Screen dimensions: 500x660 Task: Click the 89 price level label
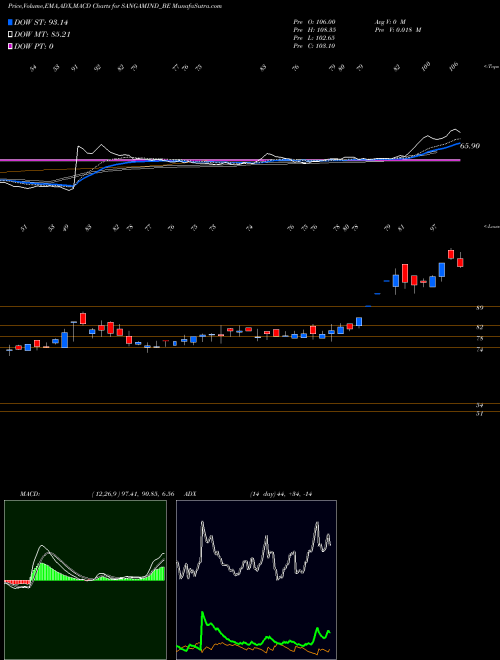pos(479,308)
